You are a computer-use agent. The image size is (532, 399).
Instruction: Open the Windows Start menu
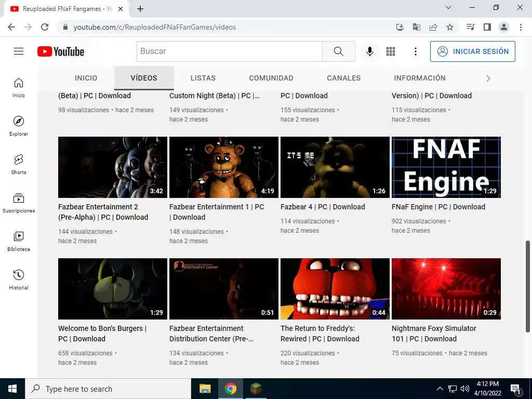pos(12,389)
